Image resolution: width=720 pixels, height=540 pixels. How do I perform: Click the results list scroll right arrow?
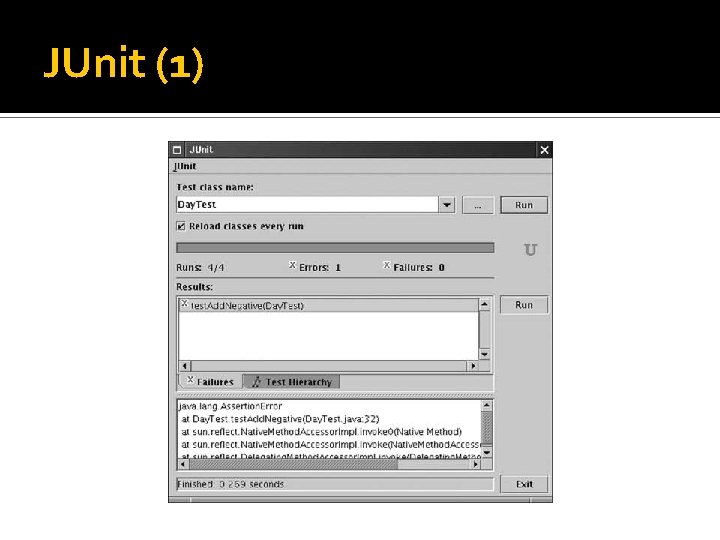click(473, 366)
